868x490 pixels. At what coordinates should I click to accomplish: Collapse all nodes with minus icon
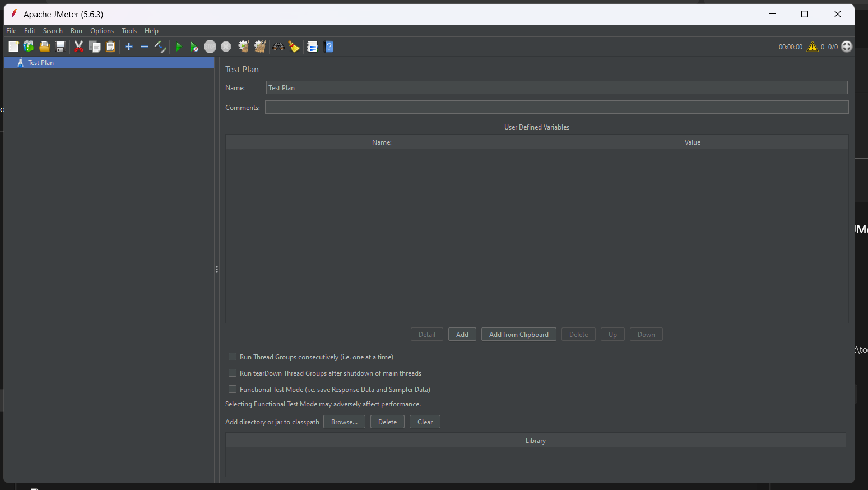pyautogui.click(x=145, y=47)
